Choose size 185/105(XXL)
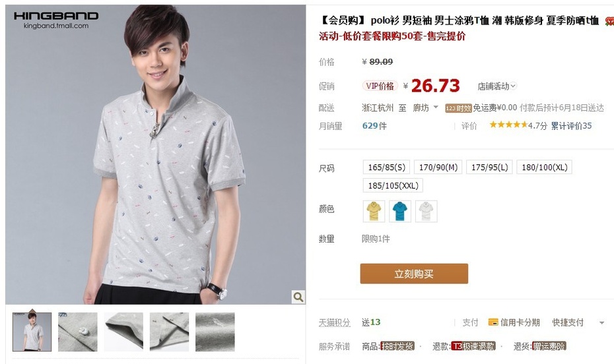Screen dimensions: 614x364 pos(393,186)
